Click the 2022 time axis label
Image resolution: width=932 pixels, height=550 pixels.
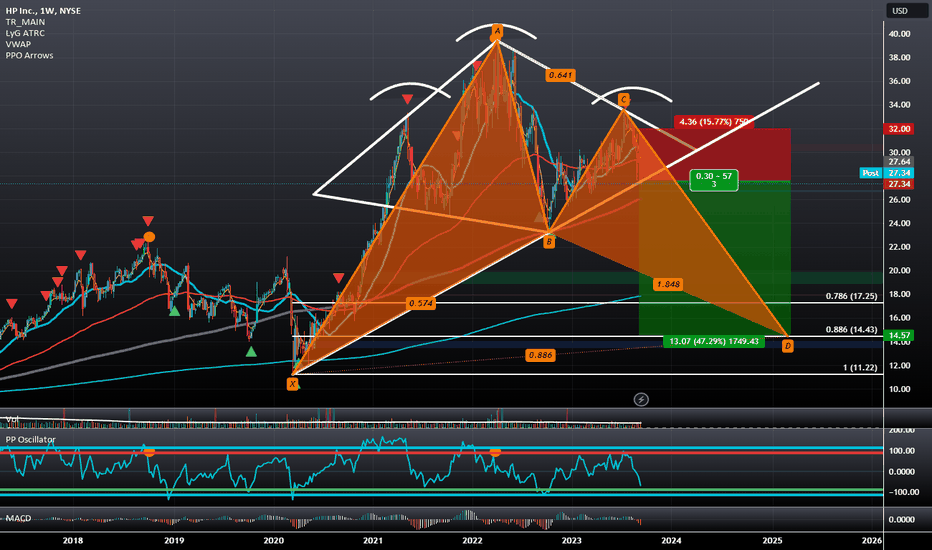[x=473, y=540]
